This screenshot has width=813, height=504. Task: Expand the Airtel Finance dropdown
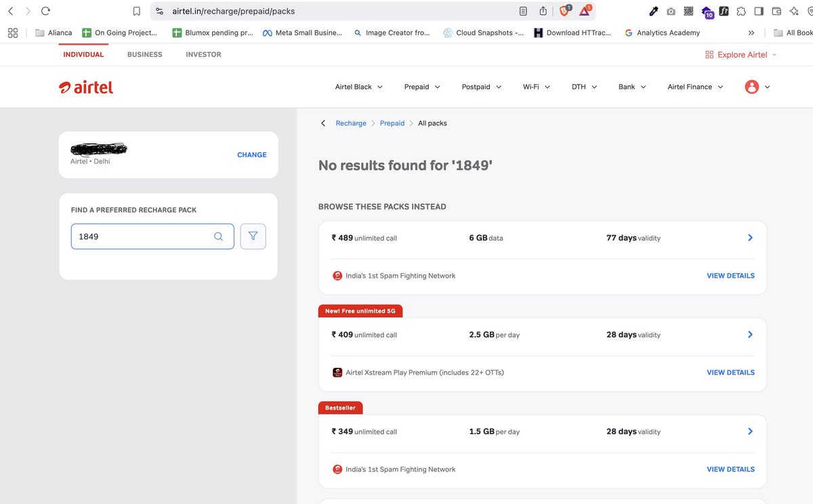coord(696,87)
